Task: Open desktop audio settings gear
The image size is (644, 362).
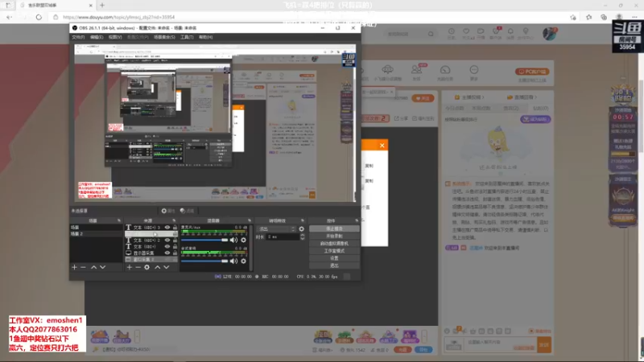Action: coord(244,261)
